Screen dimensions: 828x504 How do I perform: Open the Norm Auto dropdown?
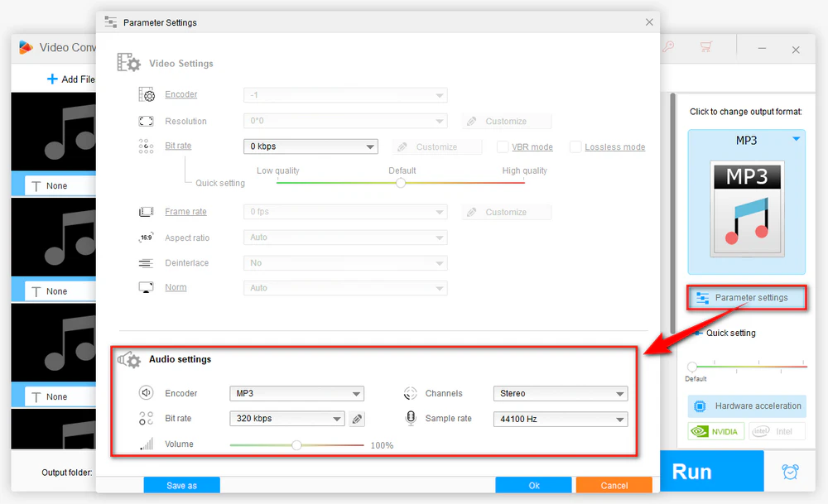pyautogui.click(x=345, y=288)
